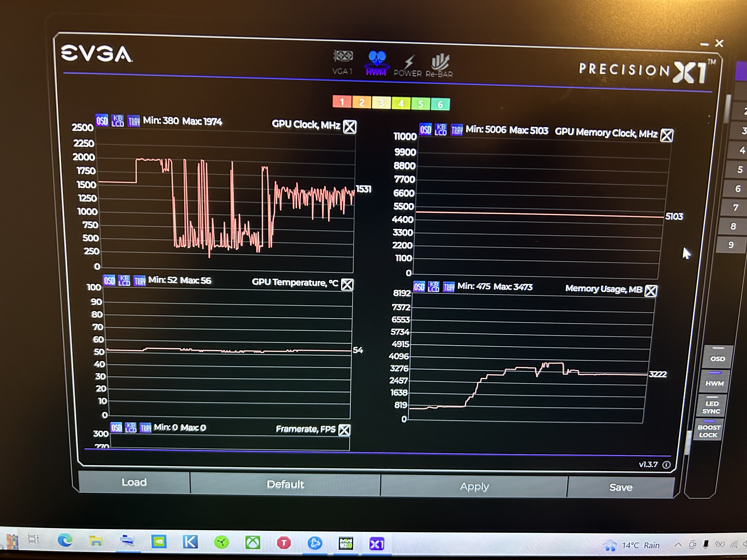Toggle TRAY for the Memory Usage graph
The image size is (747, 560).
click(x=449, y=287)
